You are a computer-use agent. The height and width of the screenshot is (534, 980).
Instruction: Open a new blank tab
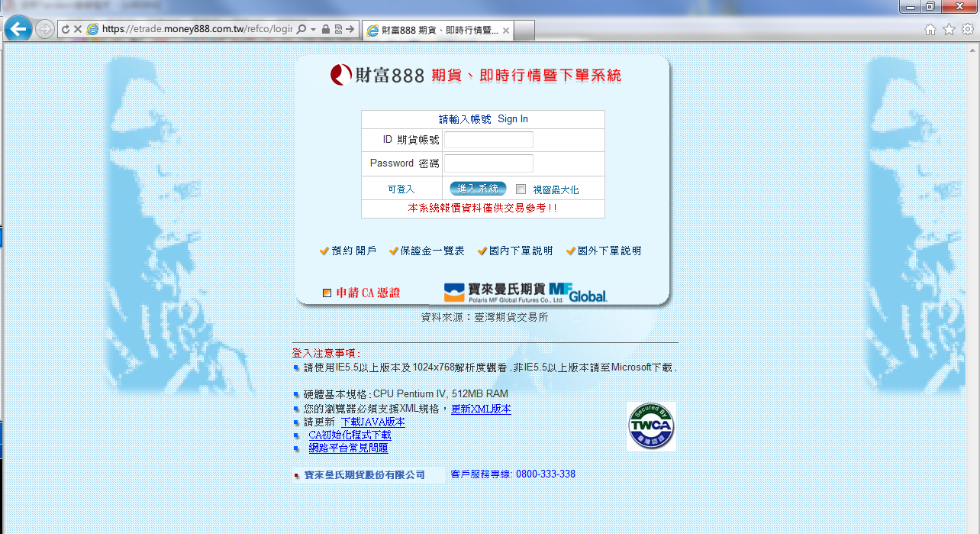[x=525, y=31]
